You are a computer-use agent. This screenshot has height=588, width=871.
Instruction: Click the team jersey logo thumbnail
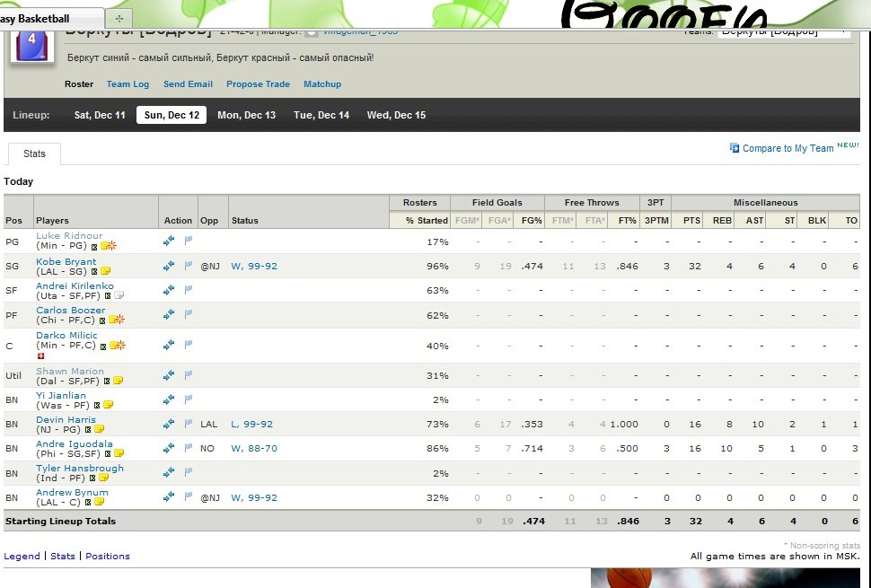(32, 46)
